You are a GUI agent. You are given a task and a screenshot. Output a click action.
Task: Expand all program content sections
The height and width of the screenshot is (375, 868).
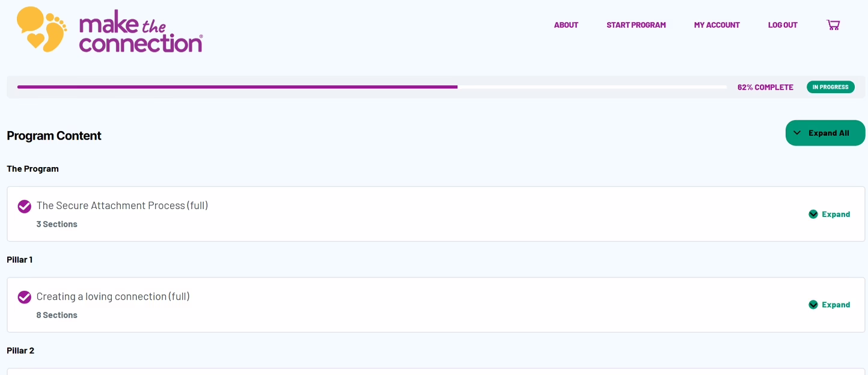pos(825,133)
